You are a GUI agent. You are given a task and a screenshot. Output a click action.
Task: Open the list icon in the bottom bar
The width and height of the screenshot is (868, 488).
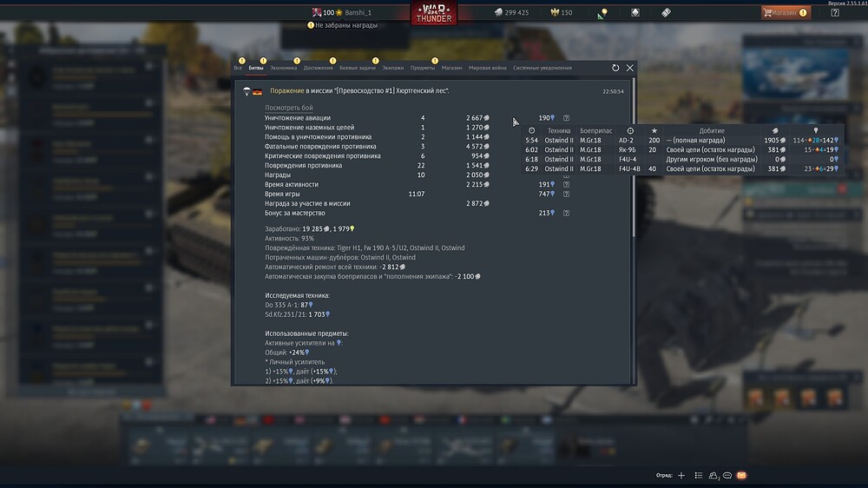tap(697, 476)
